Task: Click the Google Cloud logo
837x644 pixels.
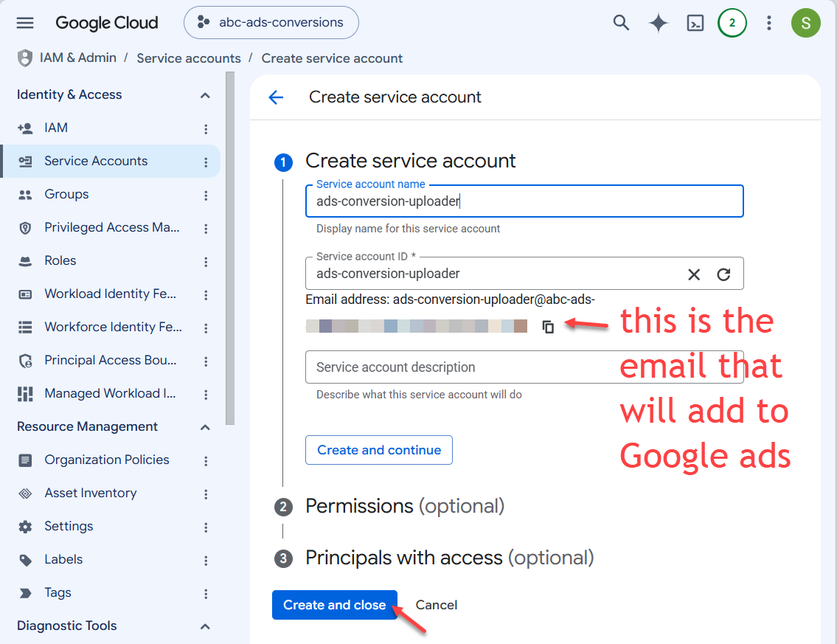Action: pos(107,22)
